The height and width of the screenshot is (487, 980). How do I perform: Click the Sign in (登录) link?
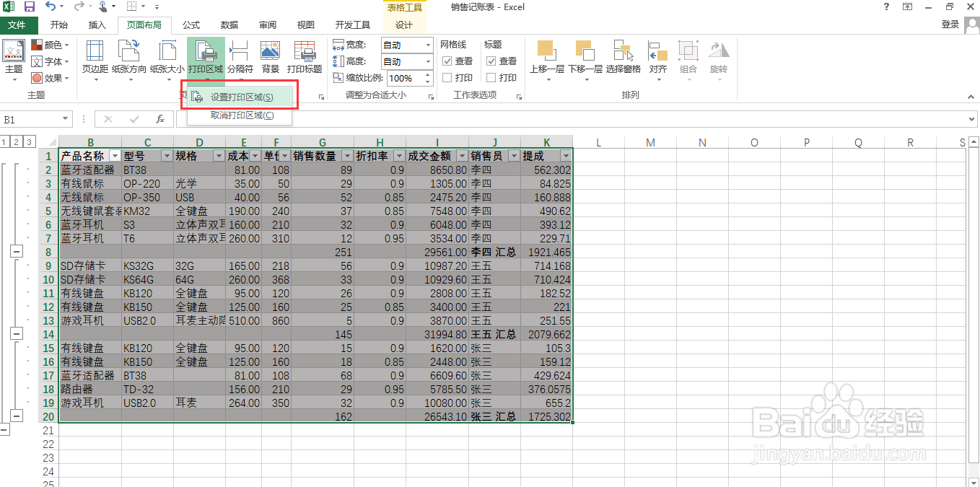(x=950, y=25)
